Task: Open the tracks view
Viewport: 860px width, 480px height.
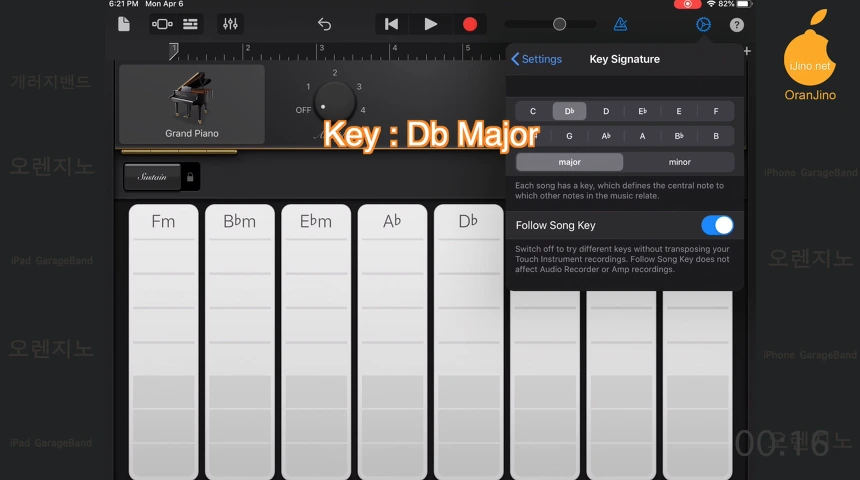Action: pyautogui.click(x=190, y=24)
